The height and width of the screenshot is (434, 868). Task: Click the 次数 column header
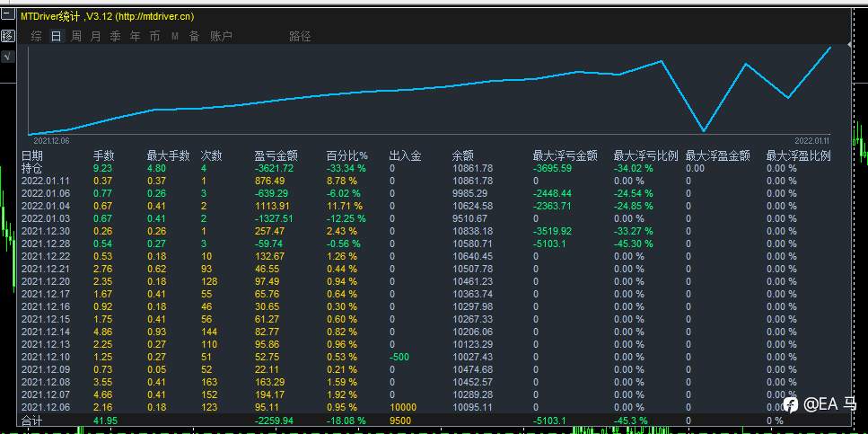pos(211,155)
